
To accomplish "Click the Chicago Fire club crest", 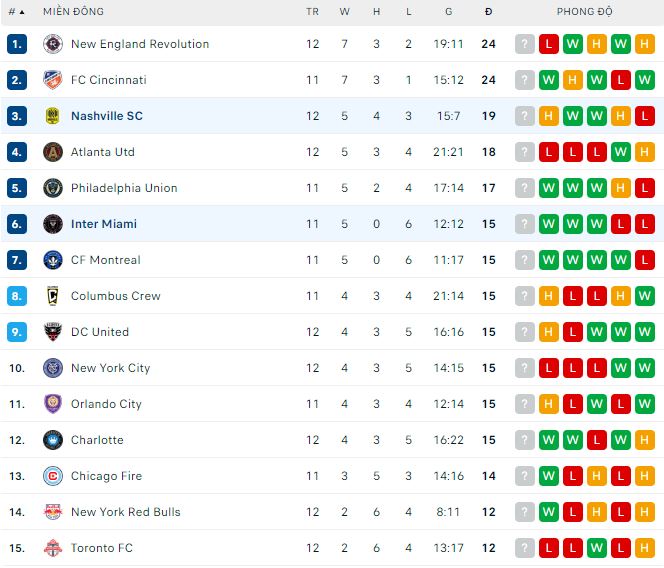I will (x=53, y=476).
